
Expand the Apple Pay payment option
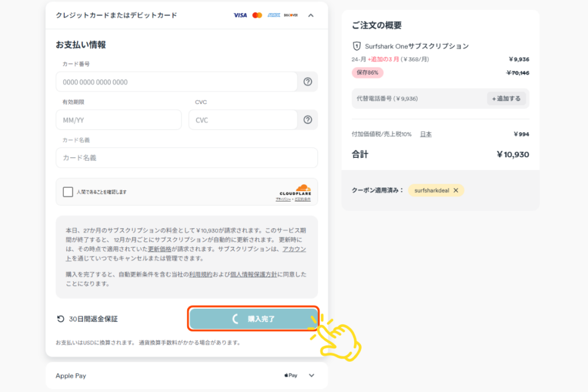pos(312,375)
